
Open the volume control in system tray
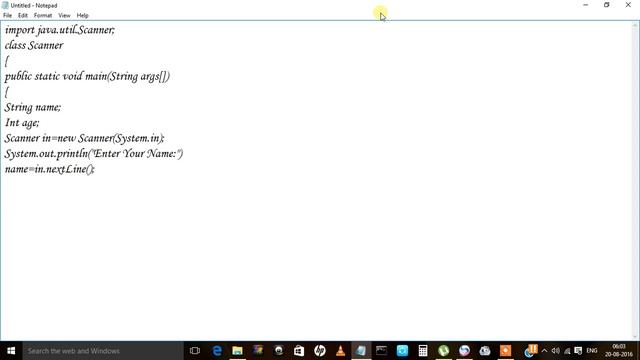tap(556, 351)
